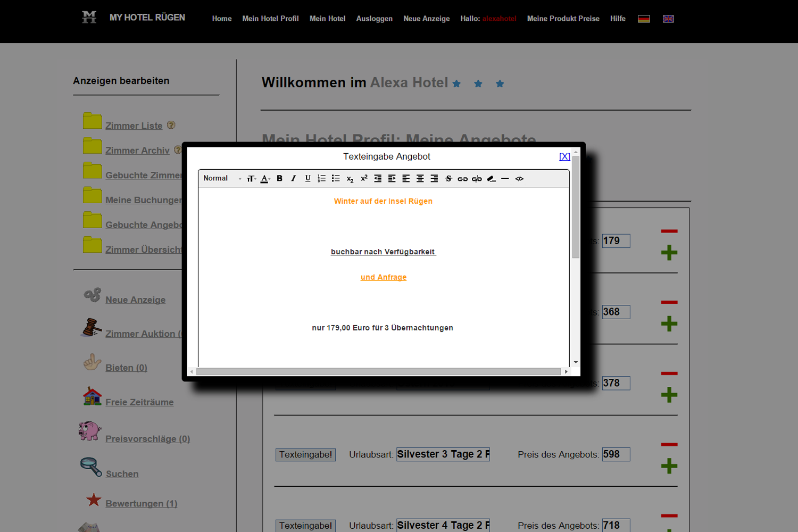
Task: Open Meine Produkt Preise menu
Action: pyautogui.click(x=563, y=19)
